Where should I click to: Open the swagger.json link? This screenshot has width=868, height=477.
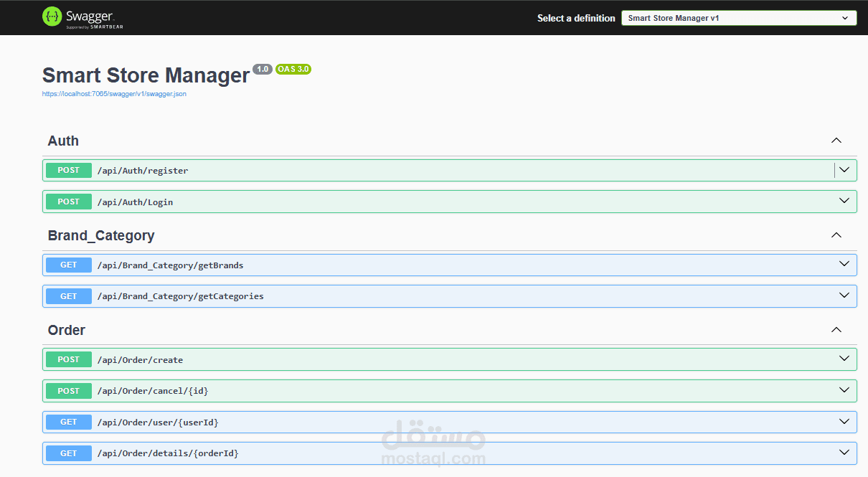tap(114, 94)
